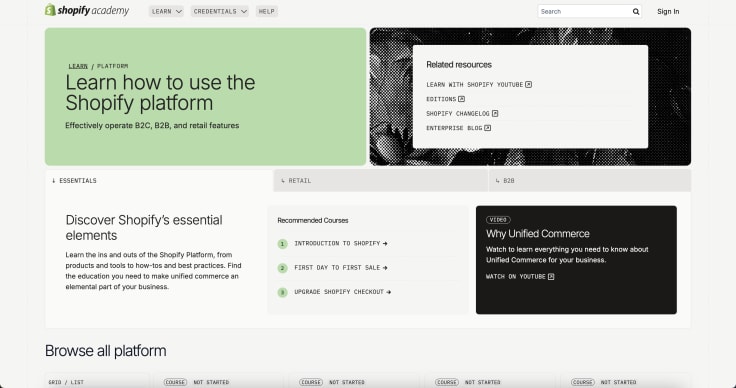
Task: Click the Discover Shopify's essential elements heading
Action: tap(144, 228)
